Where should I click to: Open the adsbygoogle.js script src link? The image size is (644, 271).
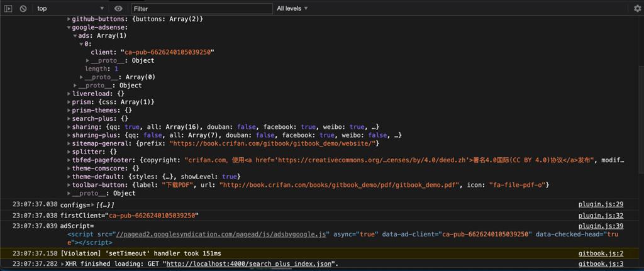(221, 235)
